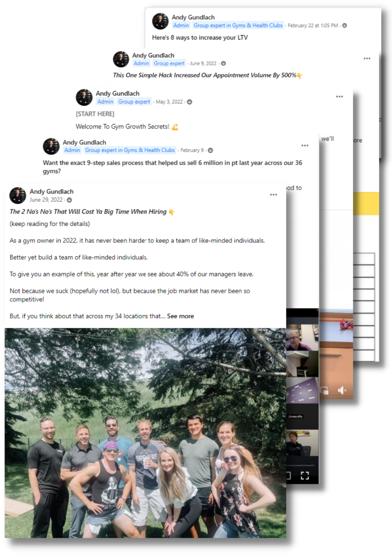
Task: Open three-dot menu on June 29, 2022 post
Action: (x=273, y=195)
